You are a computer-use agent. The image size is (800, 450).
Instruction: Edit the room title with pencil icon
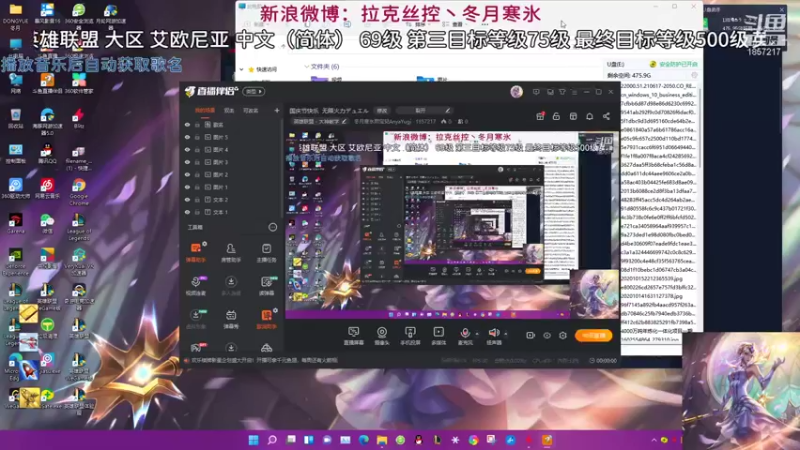pyautogui.click(x=447, y=110)
